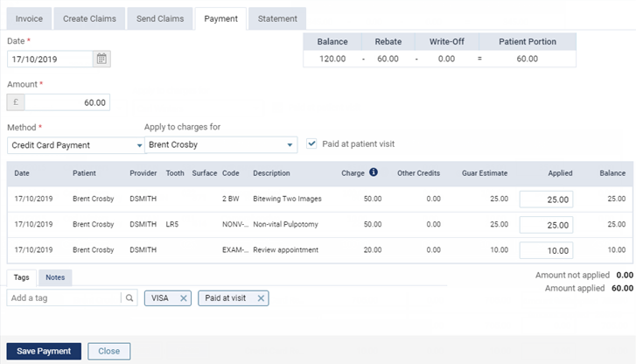This screenshot has height=364, width=636.
Task: Remove the VISA tag
Action: (184, 298)
